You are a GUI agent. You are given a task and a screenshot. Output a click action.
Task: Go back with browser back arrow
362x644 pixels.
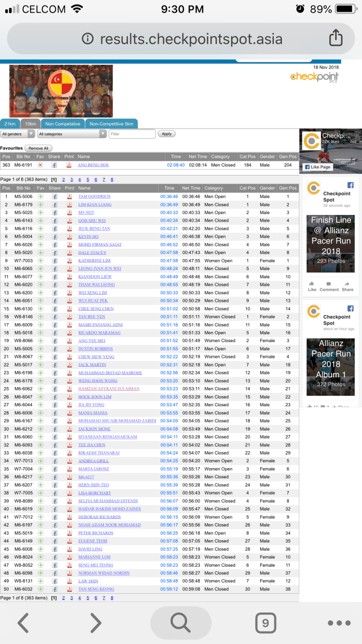(x=23, y=623)
